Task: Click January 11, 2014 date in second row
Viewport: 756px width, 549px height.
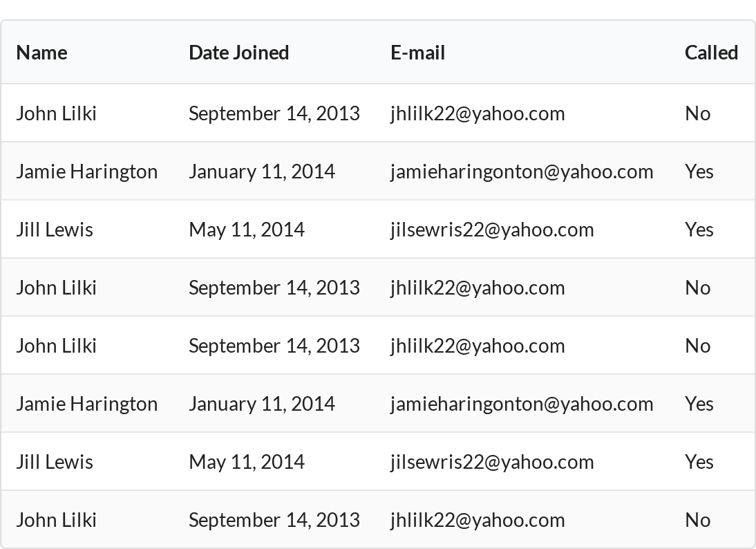Action: [x=262, y=171]
